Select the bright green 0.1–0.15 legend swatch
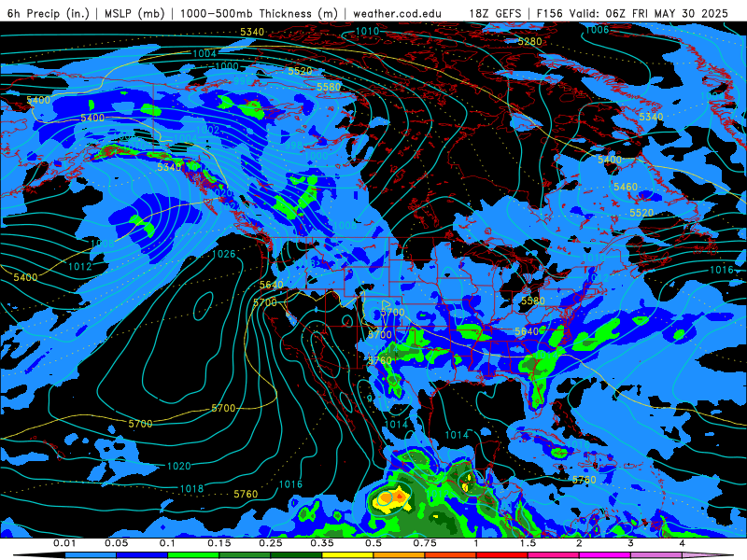 coord(193,555)
